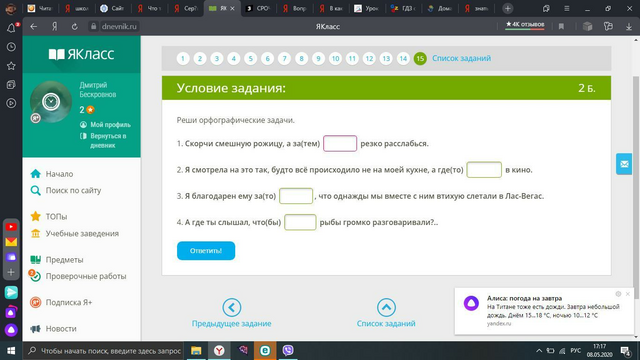Click the envelope message icon on right edge
Viewport: 640px width, 360px height.
tap(624, 164)
